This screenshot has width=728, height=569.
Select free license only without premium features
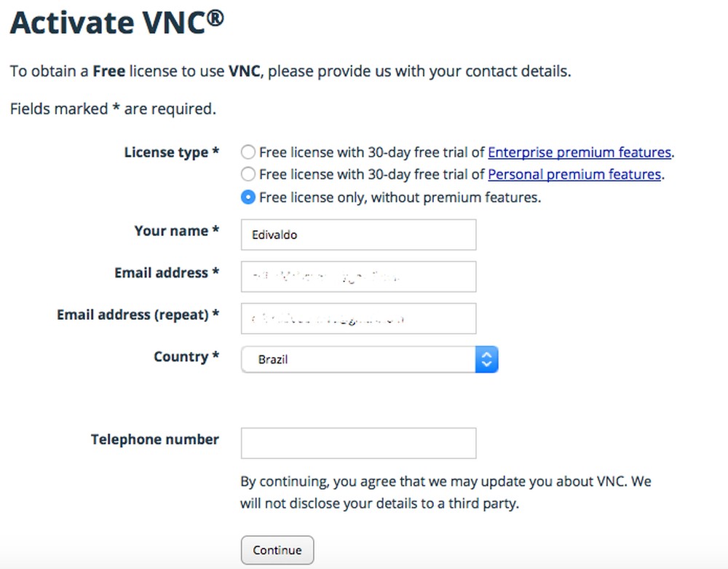pos(248,197)
